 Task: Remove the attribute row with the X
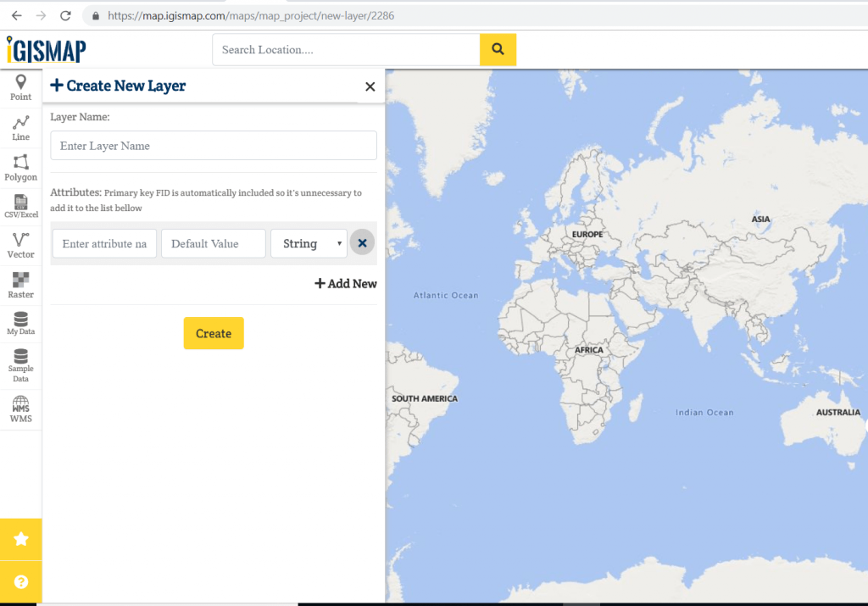coord(362,242)
